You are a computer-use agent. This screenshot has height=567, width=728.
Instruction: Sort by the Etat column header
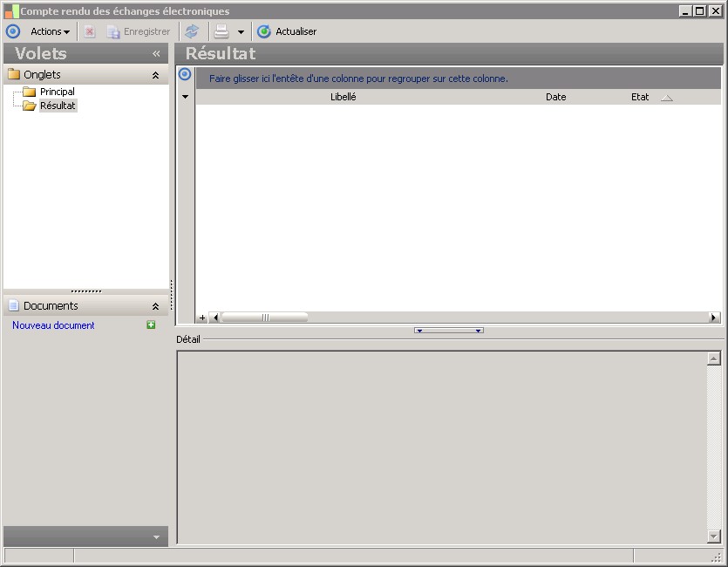pyautogui.click(x=640, y=97)
